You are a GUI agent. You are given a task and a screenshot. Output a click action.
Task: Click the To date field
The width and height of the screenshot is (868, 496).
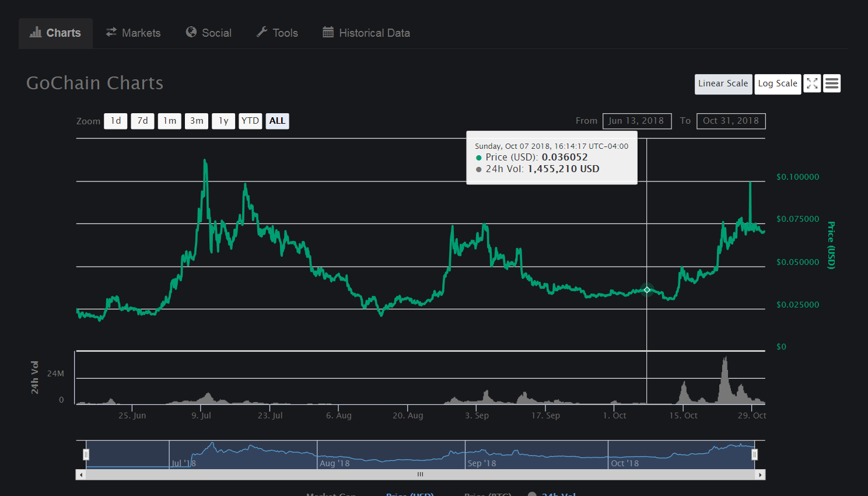point(731,121)
